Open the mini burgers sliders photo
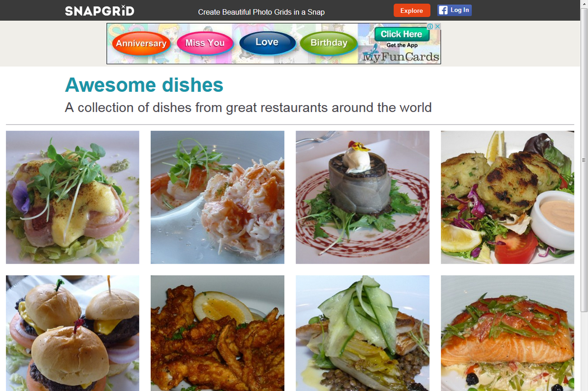The height and width of the screenshot is (391, 588). tap(72, 333)
